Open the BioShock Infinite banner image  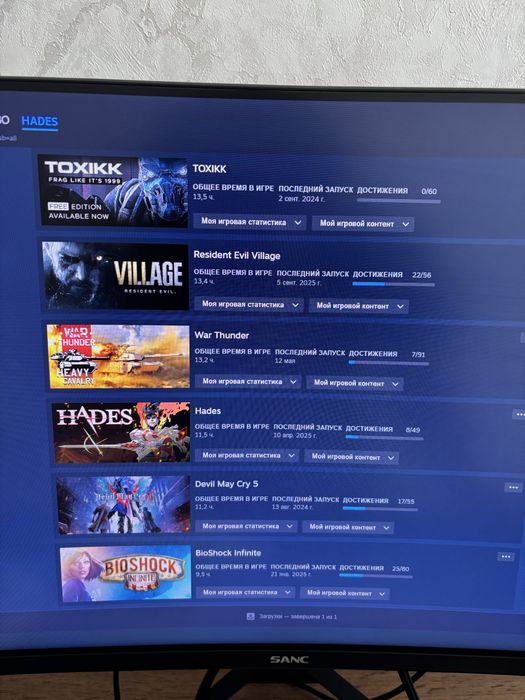click(x=126, y=574)
